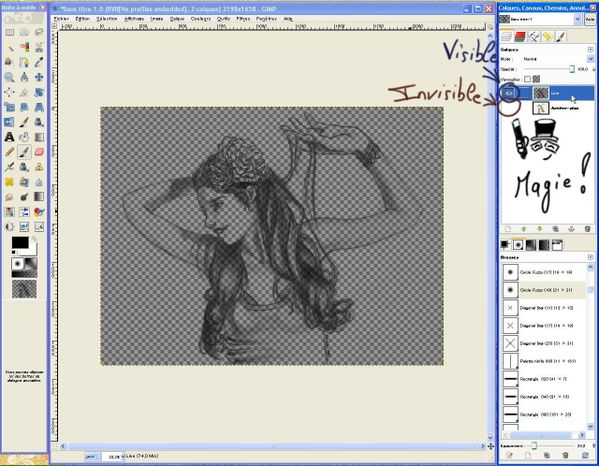Select the Paths tool in toolbox
Image resolution: width=599 pixels, height=466 pixels.
pos(24,62)
